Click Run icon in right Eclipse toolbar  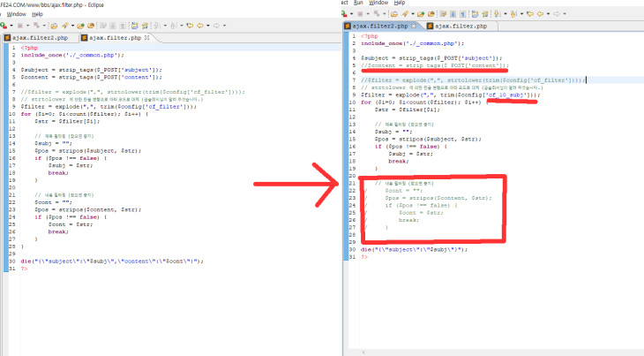click(x=346, y=14)
